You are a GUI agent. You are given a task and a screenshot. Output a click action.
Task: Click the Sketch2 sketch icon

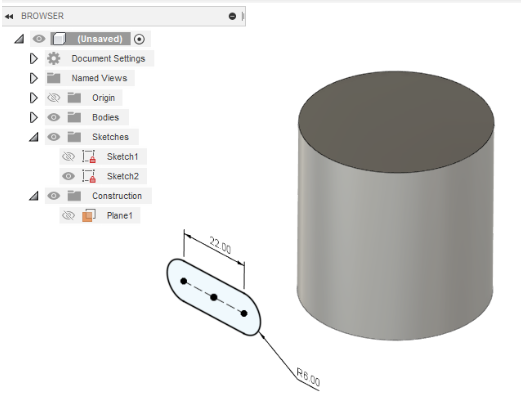coord(89,176)
